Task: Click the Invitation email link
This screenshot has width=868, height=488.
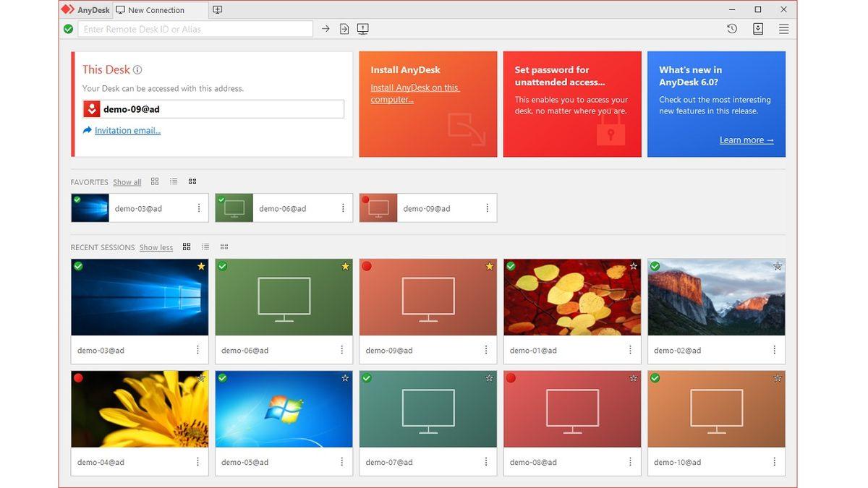Action: (x=127, y=131)
